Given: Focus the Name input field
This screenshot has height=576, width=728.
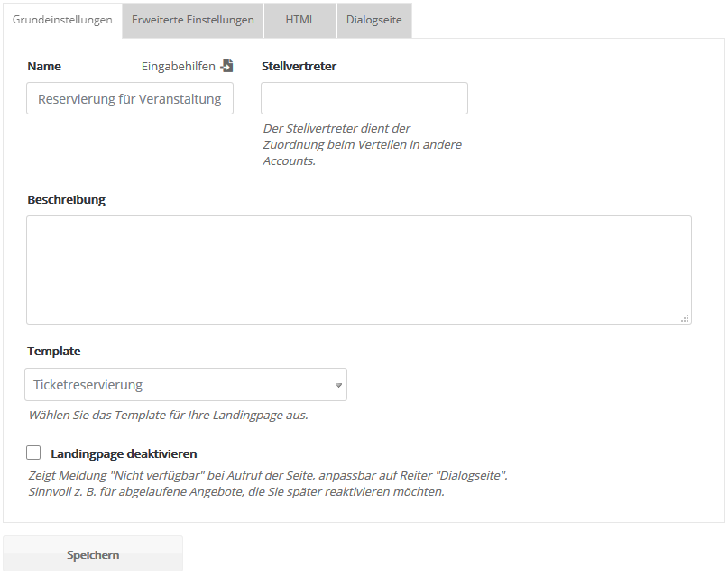Looking at the screenshot, I should click(x=130, y=99).
